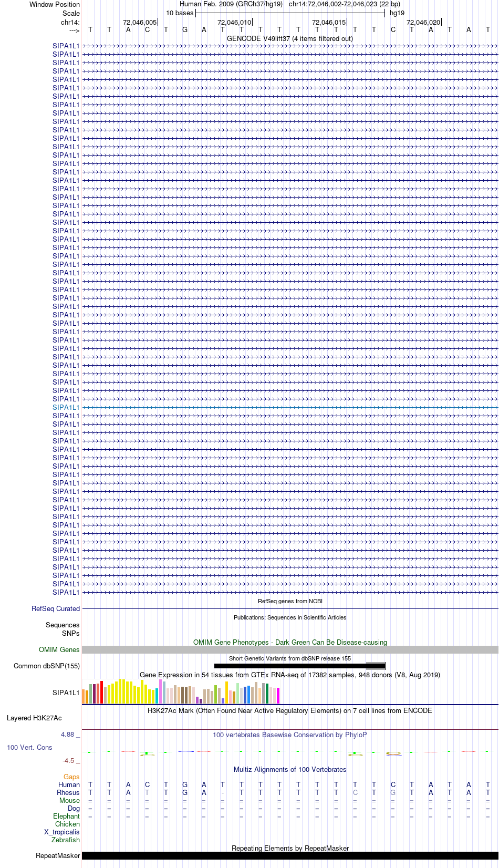This screenshot has height=868, width=499.
Task: Click the black RepeatMasker element bar
Action: [x=290, y=855]
